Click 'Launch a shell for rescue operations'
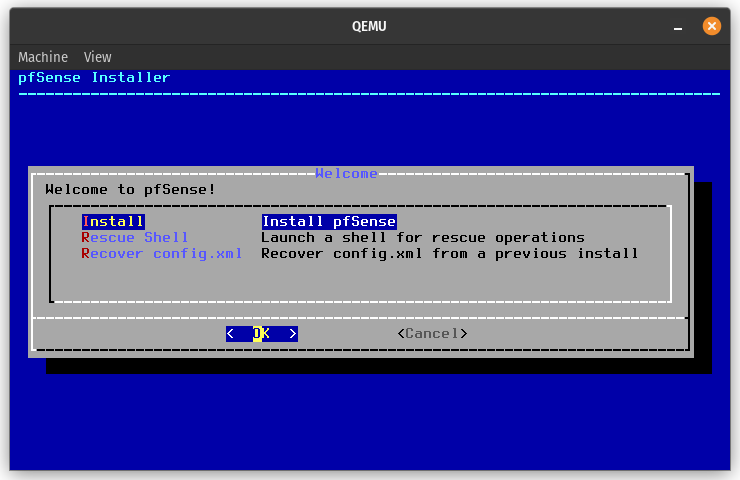The width and height of the screenshot is (740, 480). pyautogui.click(x=423, y=237)
